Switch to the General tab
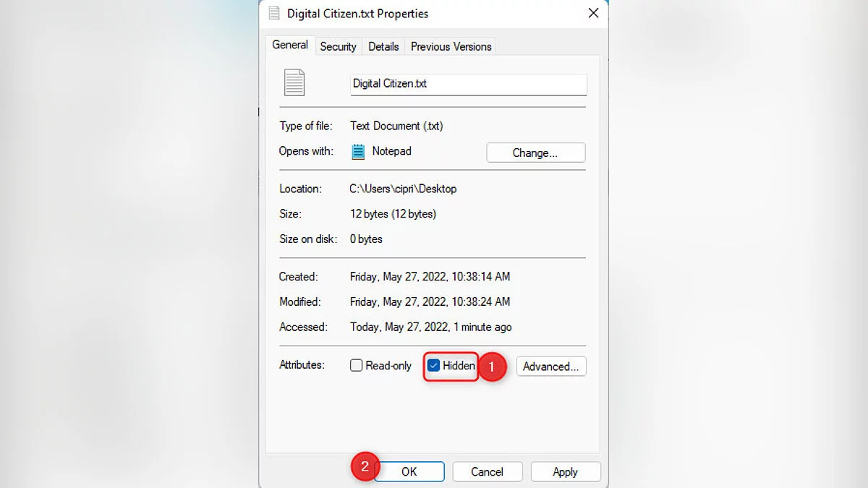The width and height of the screenshot is (868, 488). coord(290,45)
